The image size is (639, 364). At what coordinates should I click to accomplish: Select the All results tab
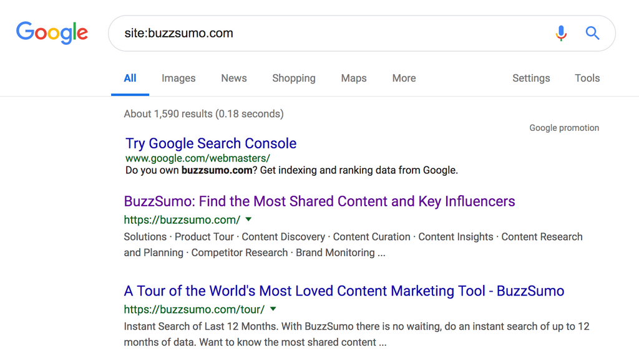coord(130,78)
